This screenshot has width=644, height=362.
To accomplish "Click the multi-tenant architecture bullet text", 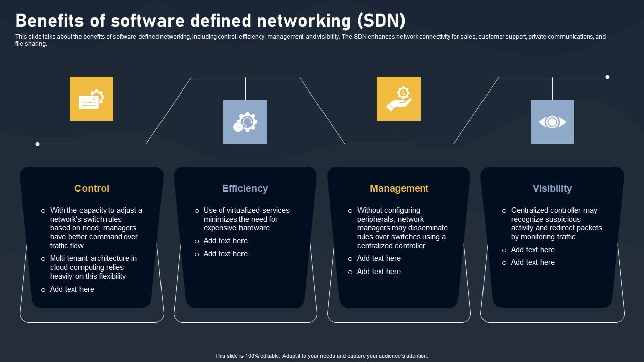I will point(93,267).
